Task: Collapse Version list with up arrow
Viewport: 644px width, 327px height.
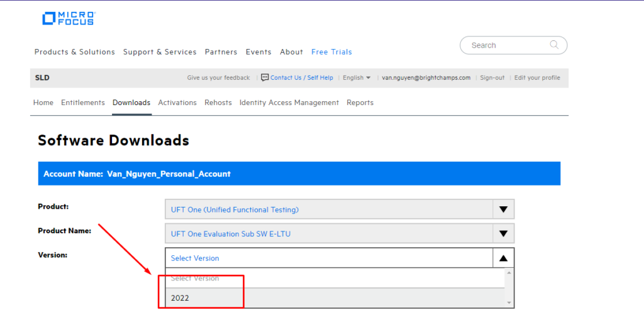Action: (x=503, y=258)
